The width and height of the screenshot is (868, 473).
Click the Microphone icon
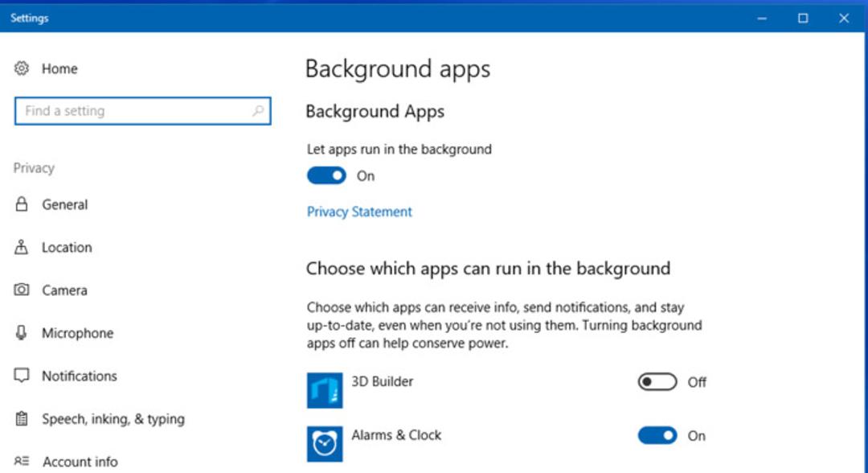21,332
